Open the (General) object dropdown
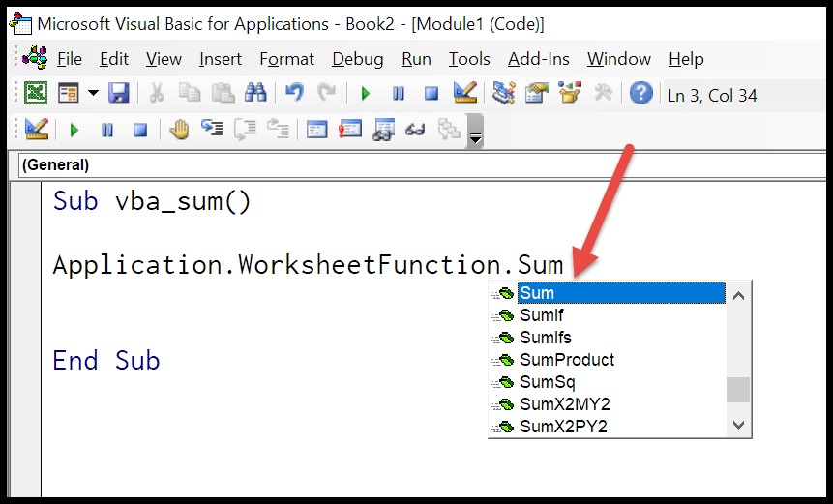 423,164
